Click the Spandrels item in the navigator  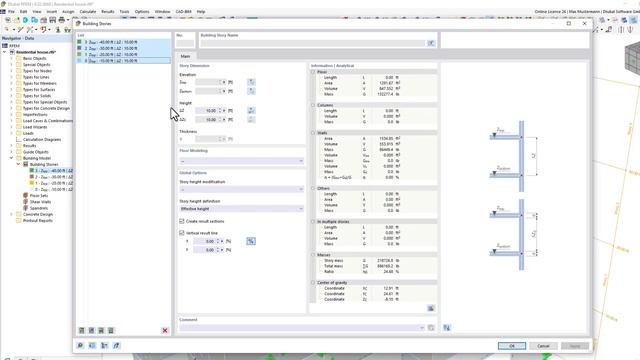(x=39, y=208)
